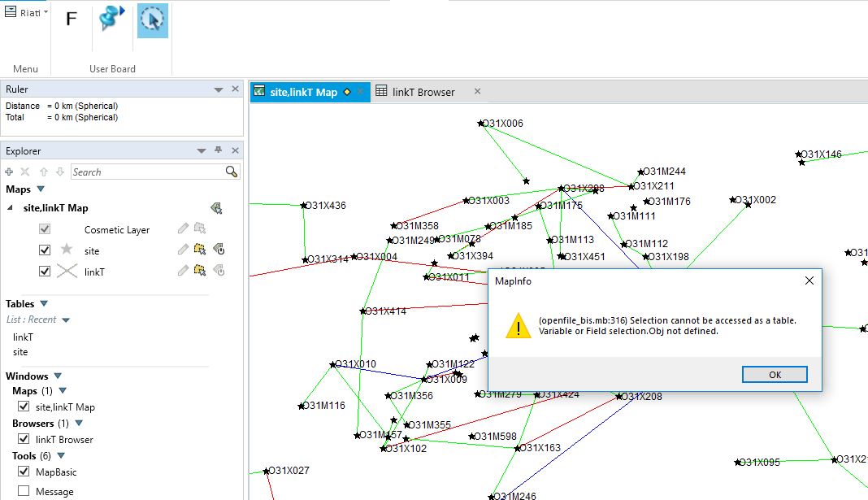The image size is (868, 500).
Task: Toggle MapBasic tool window checkbox
Action: coord(24,472)
